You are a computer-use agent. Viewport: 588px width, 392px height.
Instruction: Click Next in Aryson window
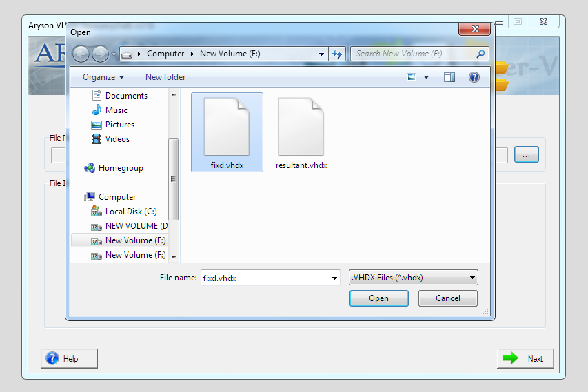525,359
